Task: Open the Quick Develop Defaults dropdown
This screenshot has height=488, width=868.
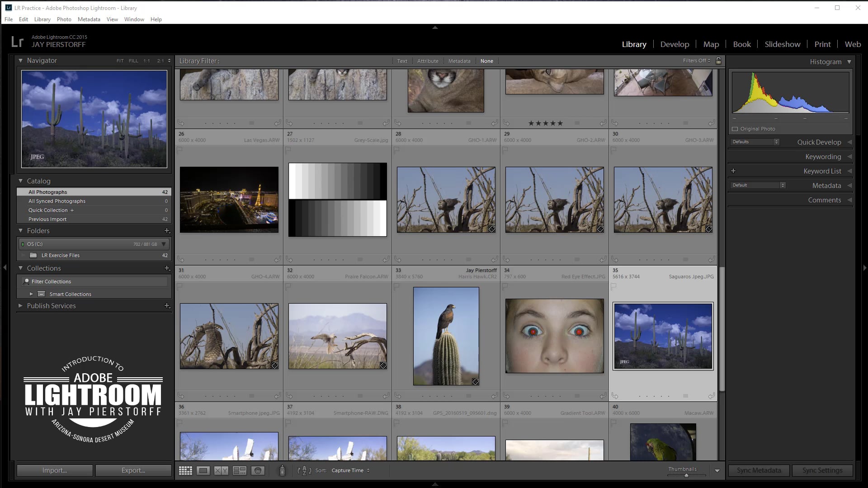Action: click(x=754, y=141)
